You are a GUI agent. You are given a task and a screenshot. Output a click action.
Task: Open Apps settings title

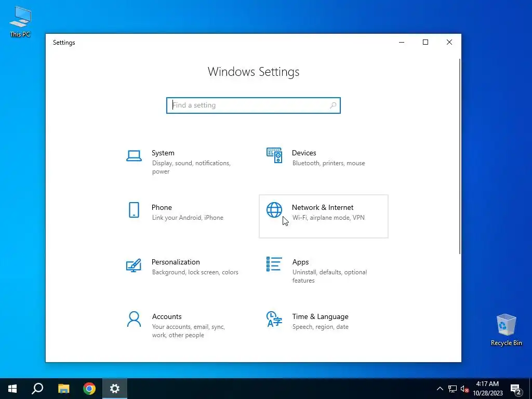pos(301,262)
